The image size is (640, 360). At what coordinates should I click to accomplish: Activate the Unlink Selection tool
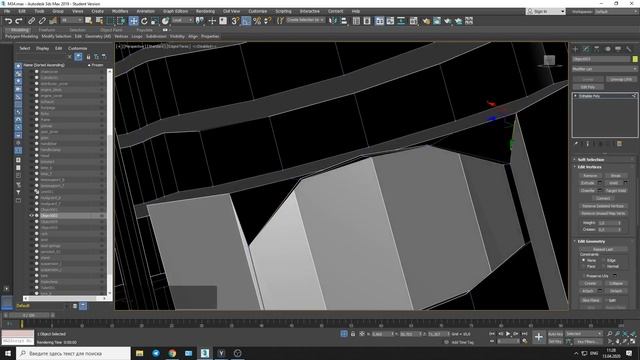point(42,21)
